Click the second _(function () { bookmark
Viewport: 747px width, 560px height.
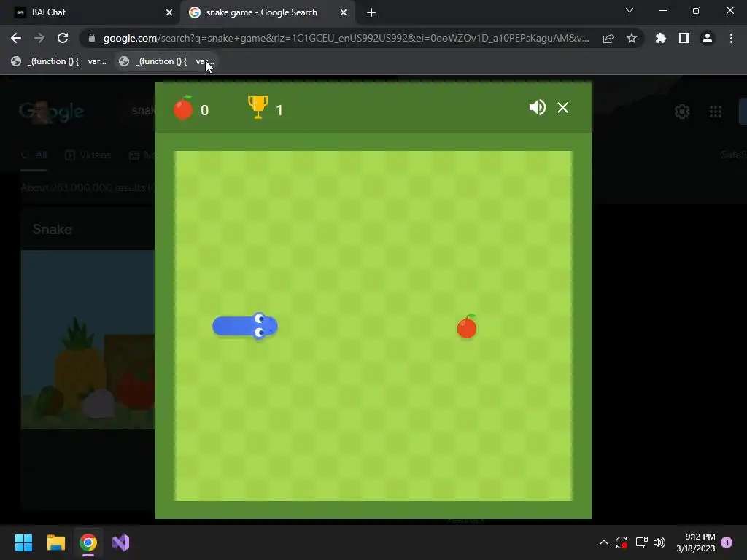tap(166, 61)
